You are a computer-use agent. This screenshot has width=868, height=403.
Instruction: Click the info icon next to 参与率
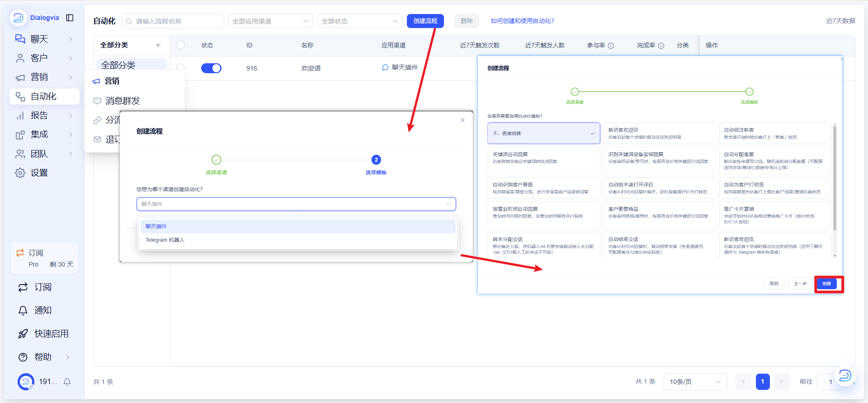tap(611, 46)
